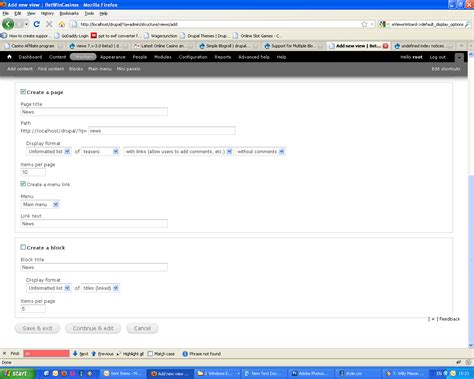
Task: Open the Drupal home icon in the admin toolbar
Action: pyautogui.click(x=9, y=57)
